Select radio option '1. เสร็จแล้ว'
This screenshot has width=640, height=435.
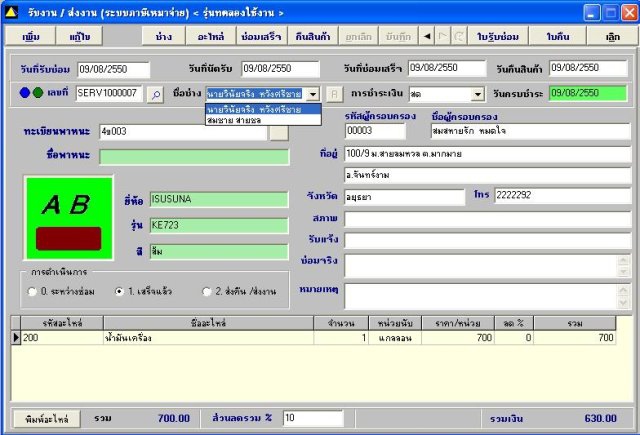coord(120,291)
